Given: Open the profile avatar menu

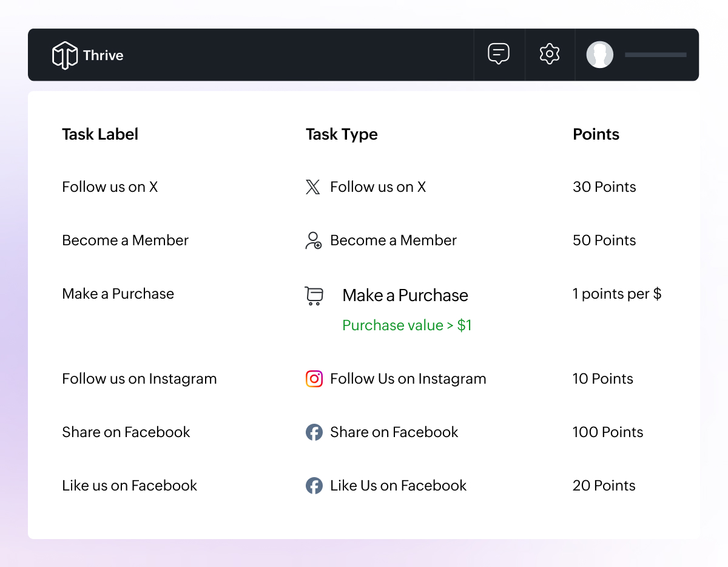Looking at the screenshot, I should (x=600, y=55).
